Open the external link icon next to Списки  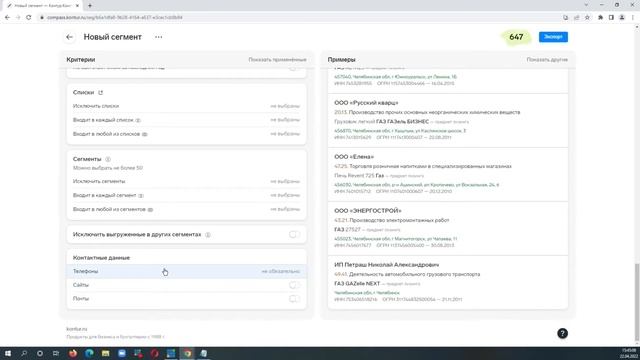[x=100, y=93]
